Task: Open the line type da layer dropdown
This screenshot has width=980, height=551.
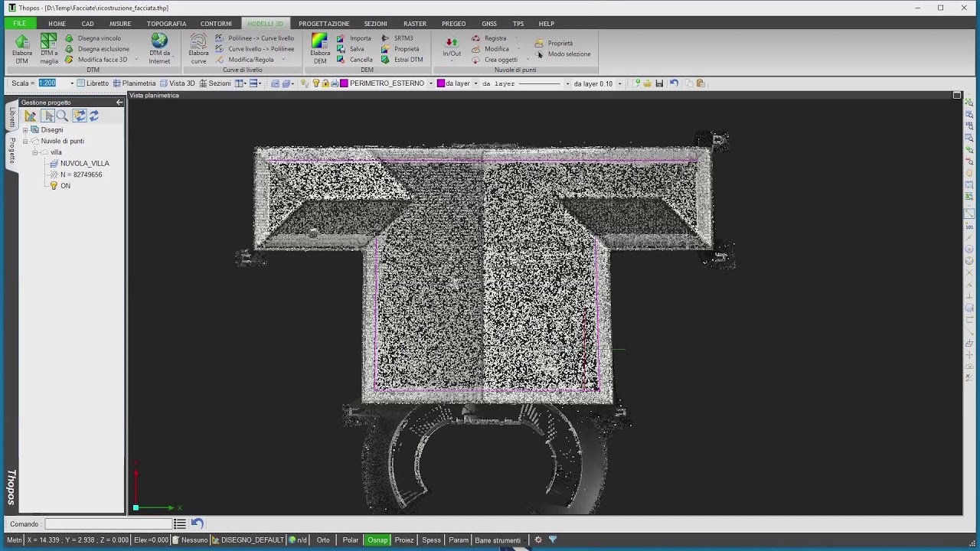Action: point(567,83)
